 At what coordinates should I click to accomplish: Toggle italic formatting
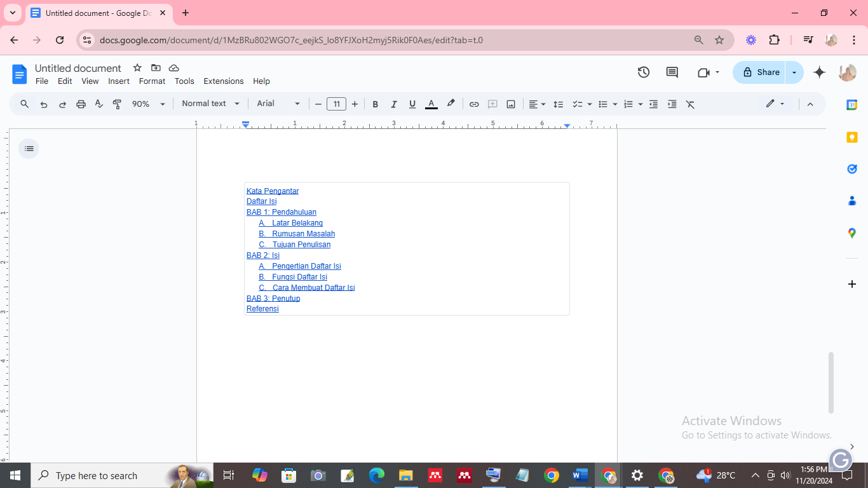point(394,104)
